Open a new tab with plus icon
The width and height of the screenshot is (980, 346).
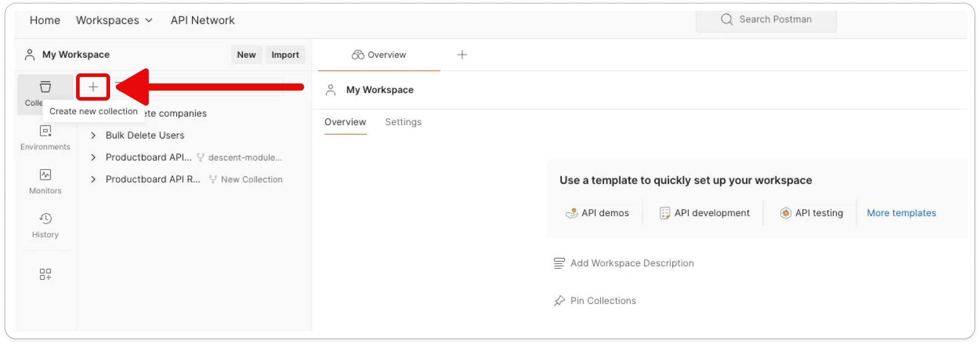click(462, 55)
